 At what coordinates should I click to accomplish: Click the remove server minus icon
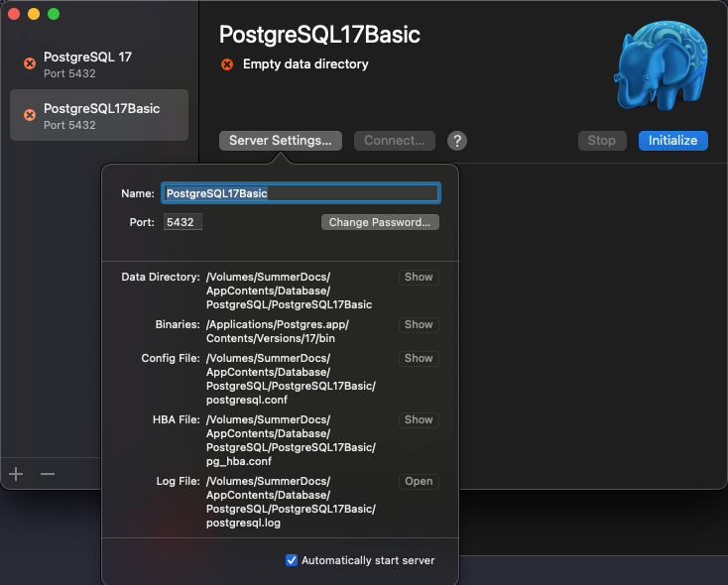pos(48,474)
